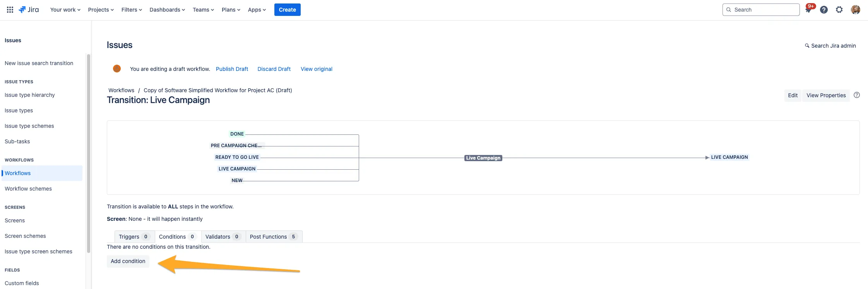Click the Jira logo
Screen dimensions: 868x289
tap(29, 10)
